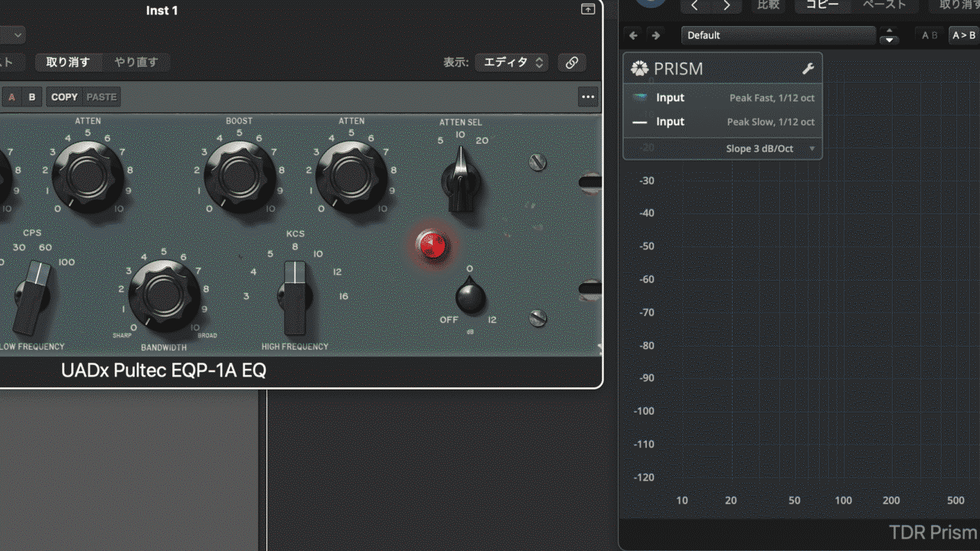Switch to plugin state B in the Pultec
Image resolution: width=980 pixels, height=551 pixels.
31,97
